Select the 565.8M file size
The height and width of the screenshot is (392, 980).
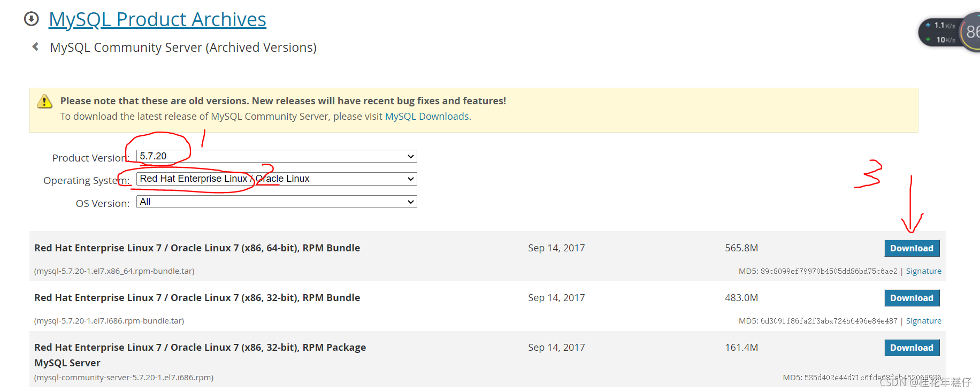click(x=741, y=248)
